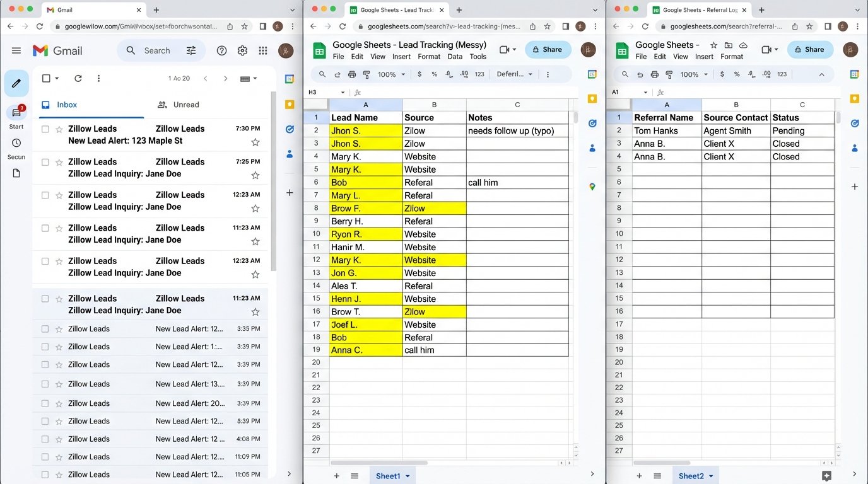Click the Contacts icon in the side panel
This screenshot has width=868, height=484.
click(289, 154)
